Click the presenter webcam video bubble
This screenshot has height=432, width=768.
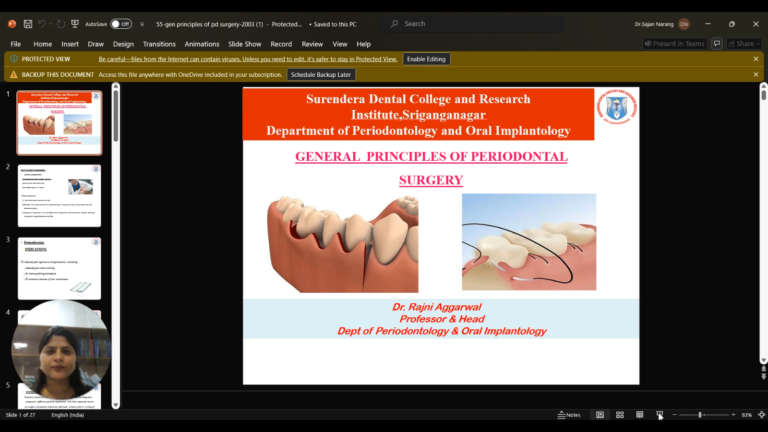[x=61, y=350]
